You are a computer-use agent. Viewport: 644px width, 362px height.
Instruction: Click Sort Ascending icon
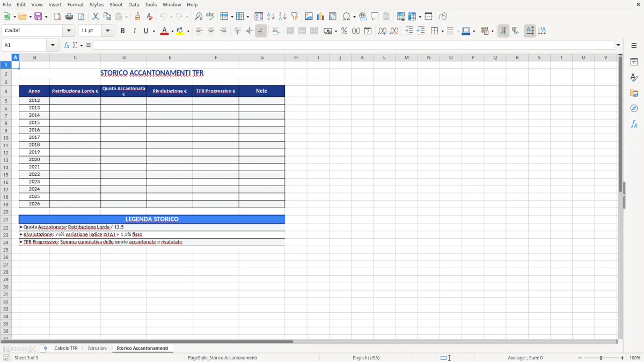click(271, 17)
